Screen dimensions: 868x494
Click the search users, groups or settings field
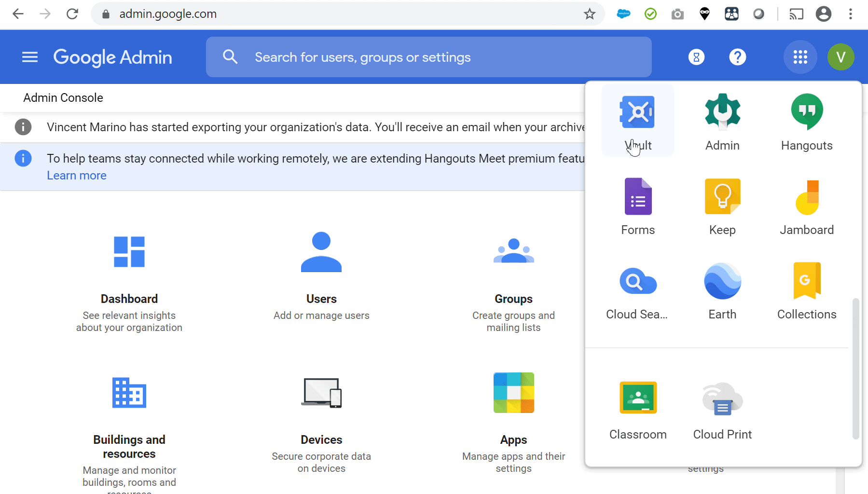point(428,57)
